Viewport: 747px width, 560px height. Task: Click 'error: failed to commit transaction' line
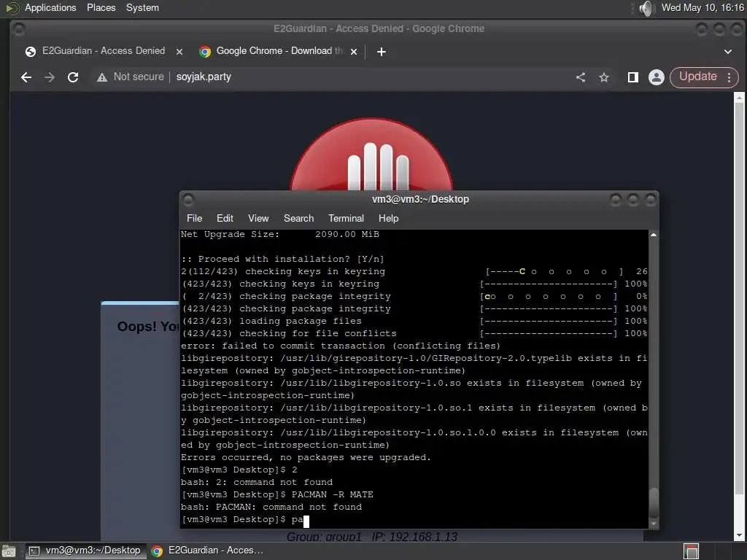341,346
